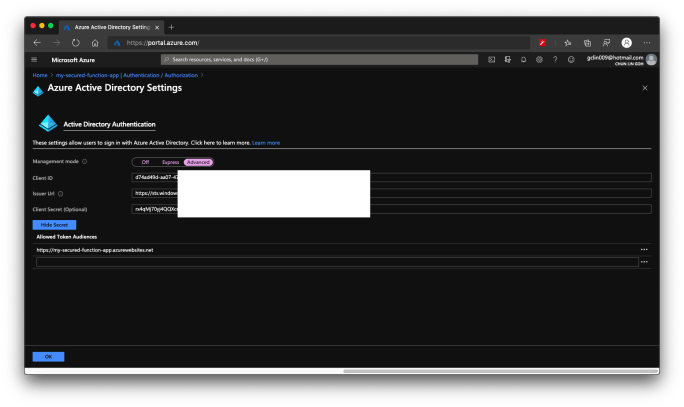Set Management mode to Off
The image size is (684, 407).
point(145,162)
